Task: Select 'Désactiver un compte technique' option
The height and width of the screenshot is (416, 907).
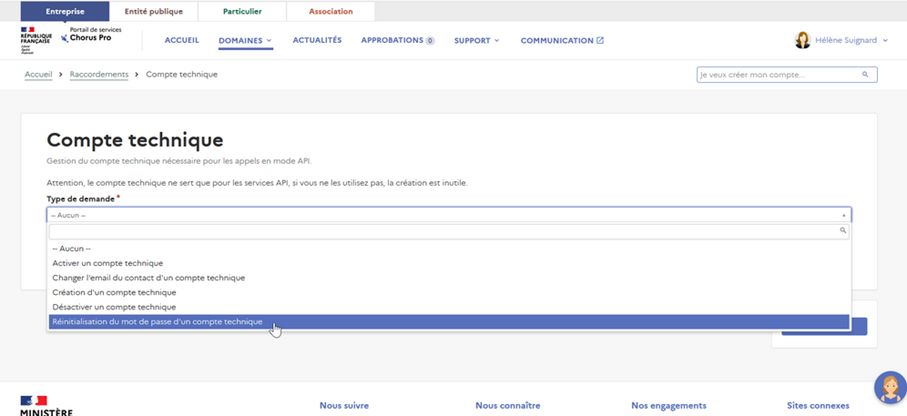Action: 449,307
